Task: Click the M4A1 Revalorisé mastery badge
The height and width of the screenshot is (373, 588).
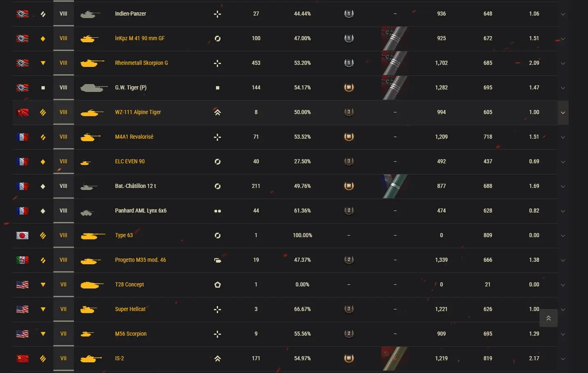Action: tap(349, 137)
